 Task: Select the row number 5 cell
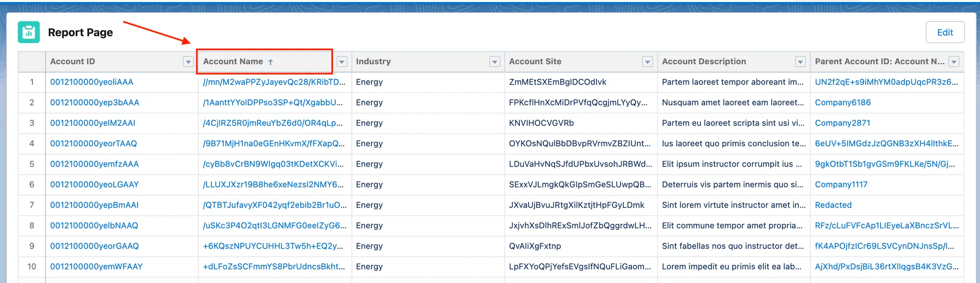[x=32, y=164]
